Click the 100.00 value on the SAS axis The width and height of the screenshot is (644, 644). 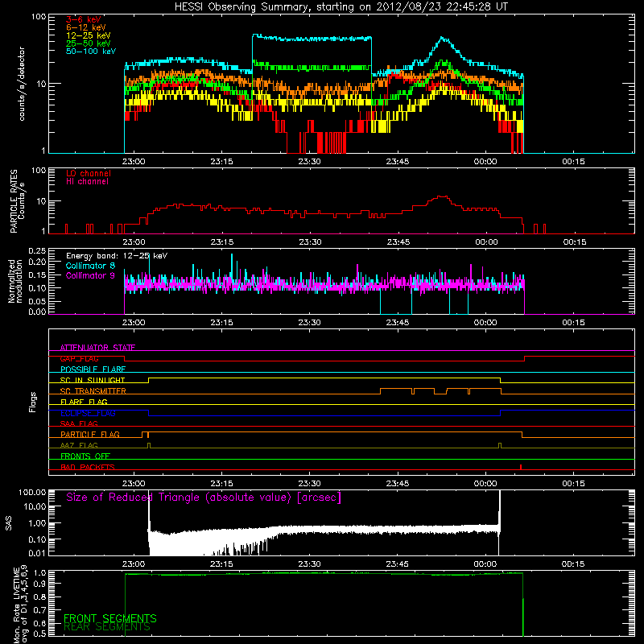32,492
